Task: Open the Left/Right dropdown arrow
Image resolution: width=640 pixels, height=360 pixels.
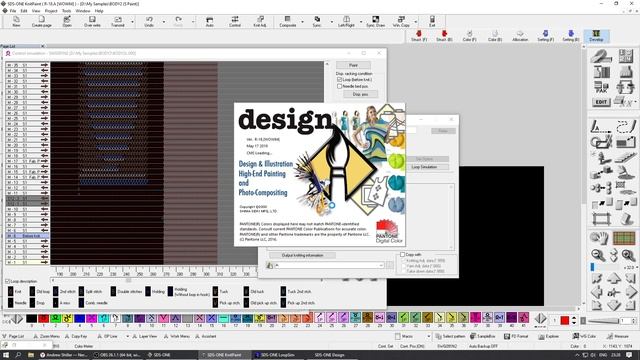Action: tap(361, 22)
